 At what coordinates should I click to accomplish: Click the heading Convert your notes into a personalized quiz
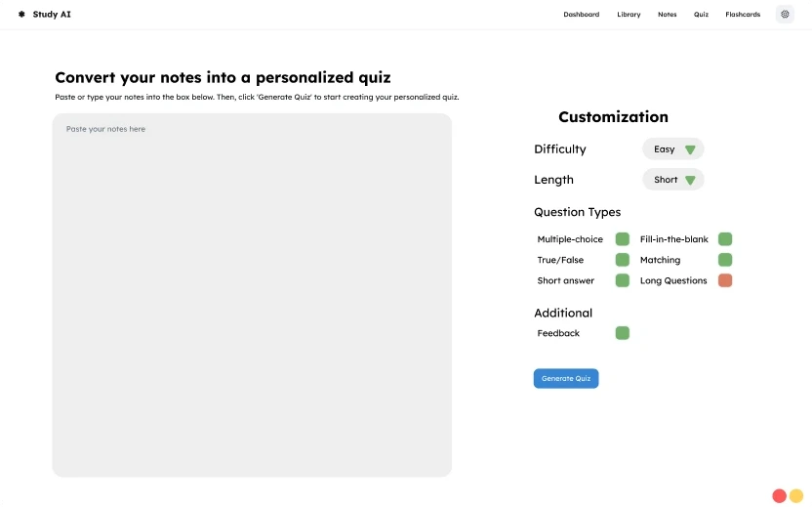tap(223, 77)
